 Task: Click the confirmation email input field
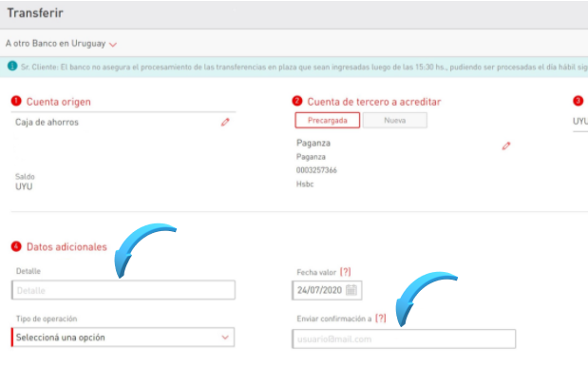point(404,339)
